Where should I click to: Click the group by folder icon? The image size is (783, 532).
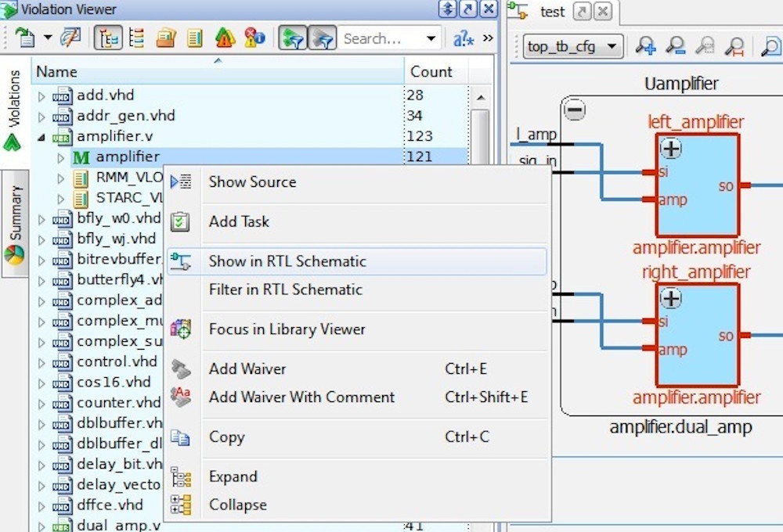[165, 38]
